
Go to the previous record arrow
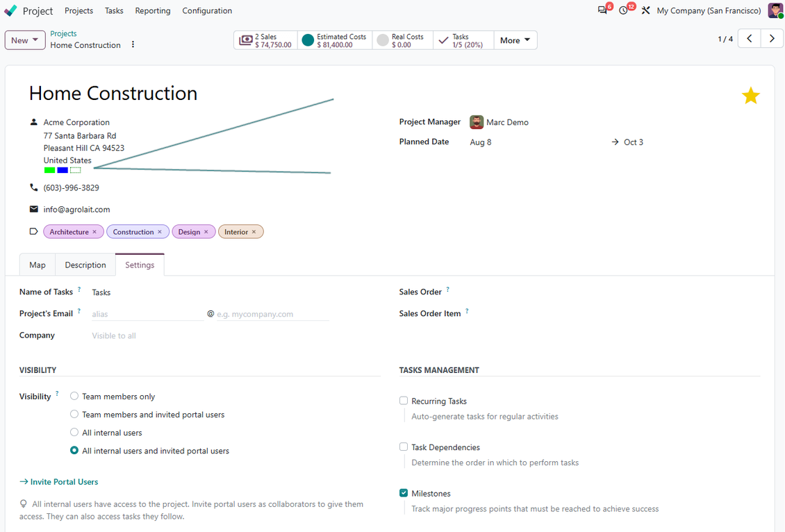tap(750, 38)
